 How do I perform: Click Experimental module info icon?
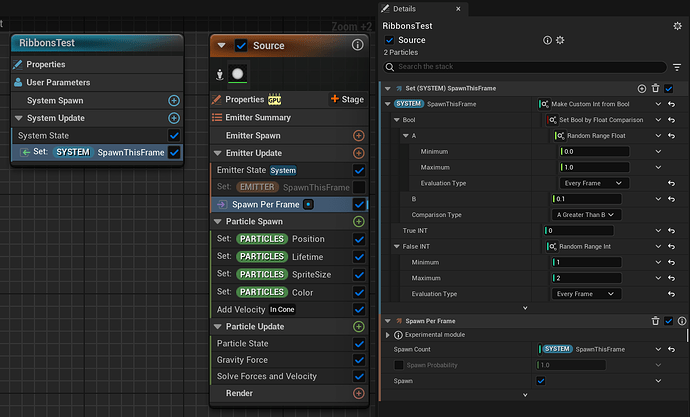(398, 335)
